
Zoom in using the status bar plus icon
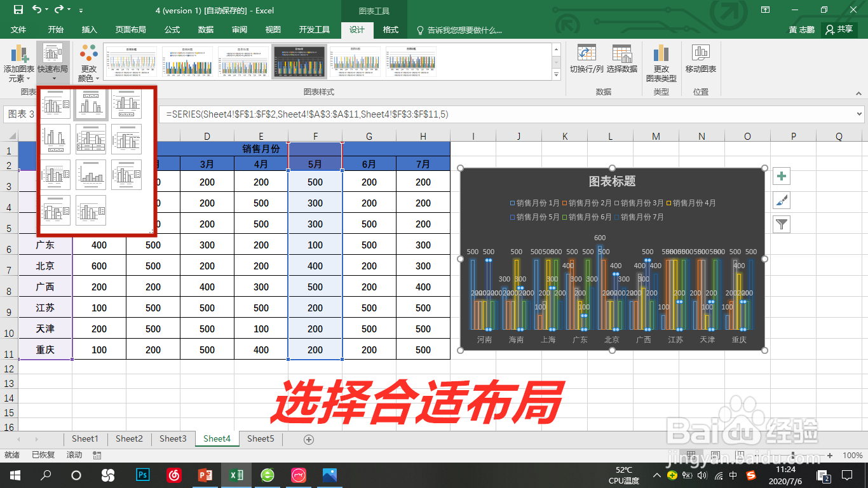[830, 456]
